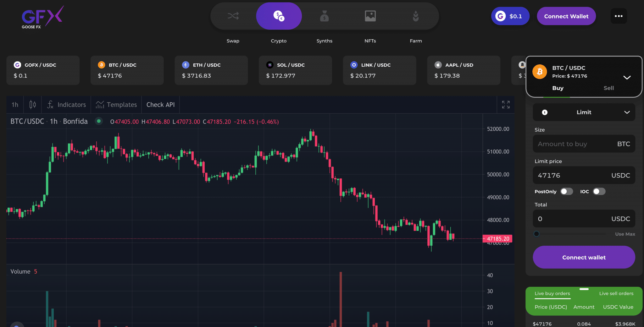Expand chart to fullscreen
This screenshot has width=644, height=327.
pyautogui.click(x=506, y=105)
